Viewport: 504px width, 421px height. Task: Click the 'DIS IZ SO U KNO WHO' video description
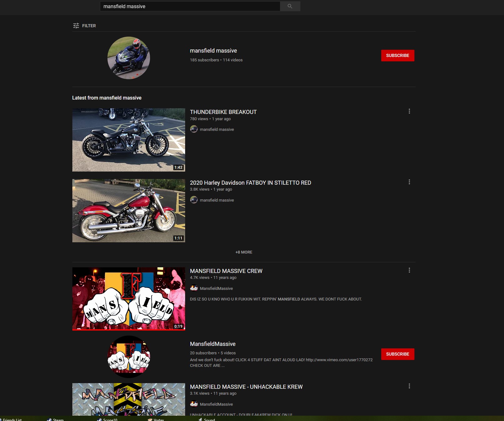coord(276,299)
